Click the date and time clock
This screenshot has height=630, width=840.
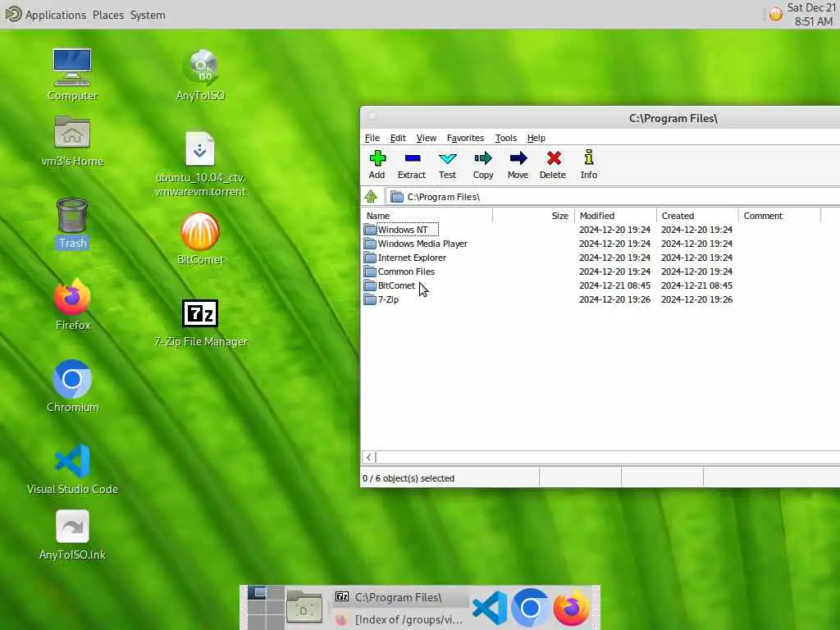[811, 15]
